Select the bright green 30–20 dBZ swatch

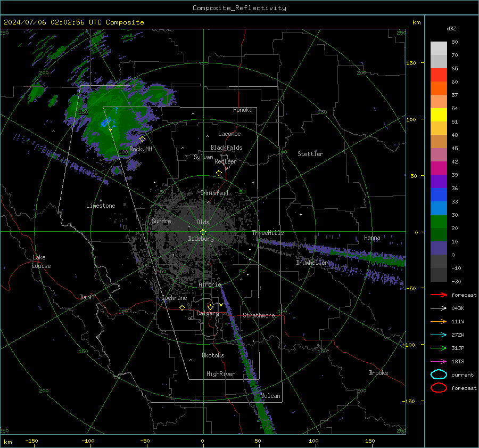pyautogui.click(x=439, y=222)
